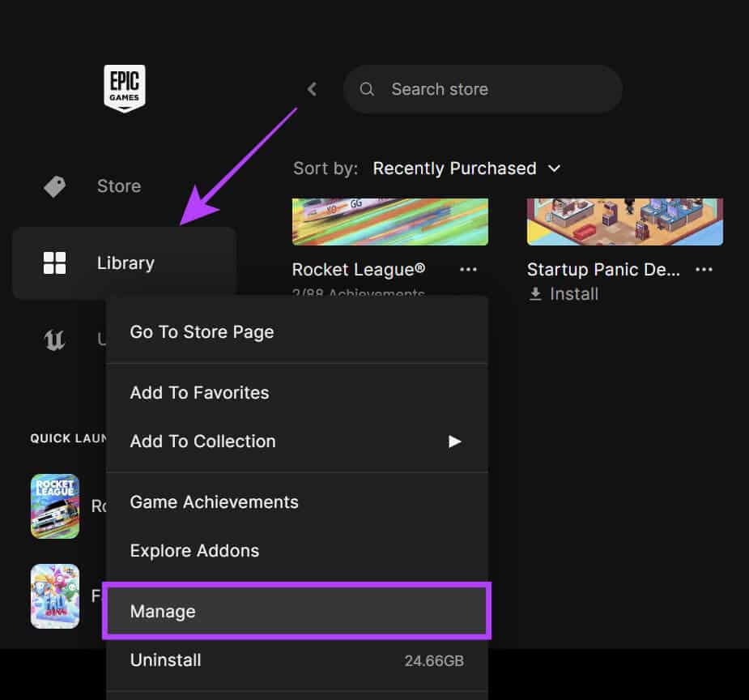Screen dimensions: 749x700
Task: Launch Rocket League from Quick Launch icon
Action: click(55, 506)
